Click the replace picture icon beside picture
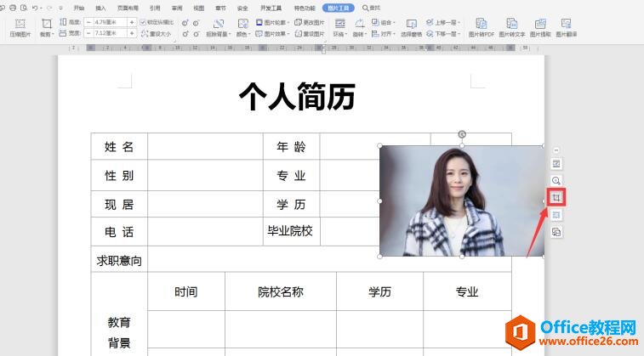The width and height of the screenshot is (644, 356). [x=556, y=232]
